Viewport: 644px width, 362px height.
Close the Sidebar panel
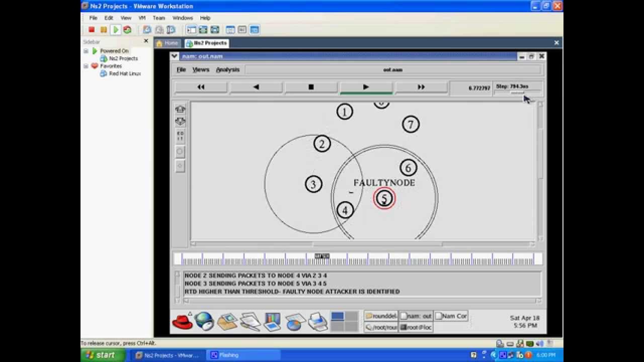tap(146, 41)
